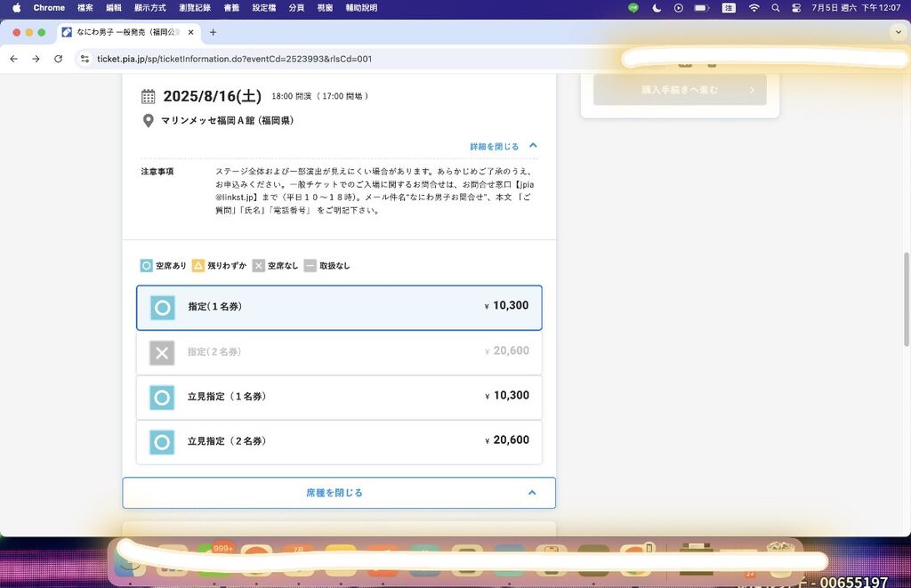This screenshot has height=588, width=911.
Task: Toggle the Do Not Disturb moon icon
Action: point(657,7)
